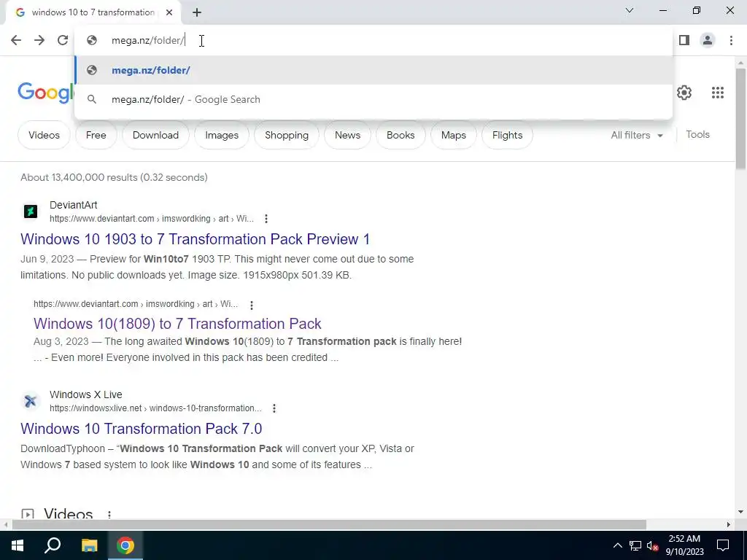Open Windows taskbar search
The image size is (747, 560).
[53, 545]
